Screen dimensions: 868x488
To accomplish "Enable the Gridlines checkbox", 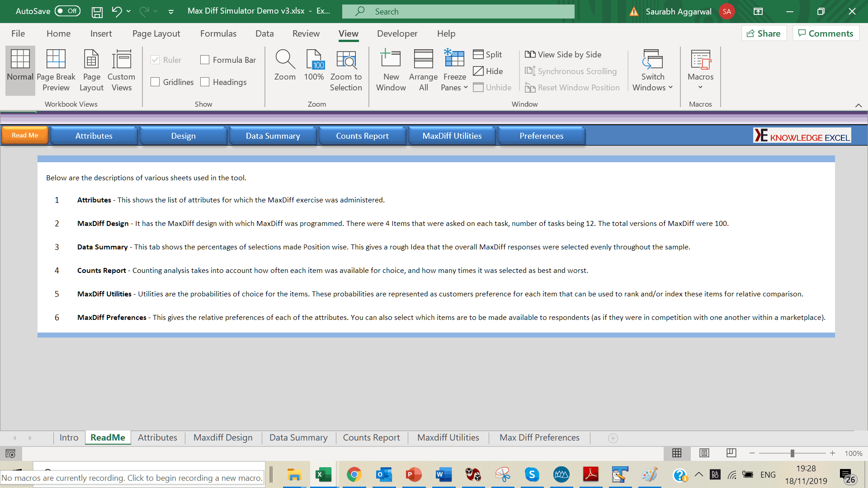I will pyautogui.click(x=155, y=82).
